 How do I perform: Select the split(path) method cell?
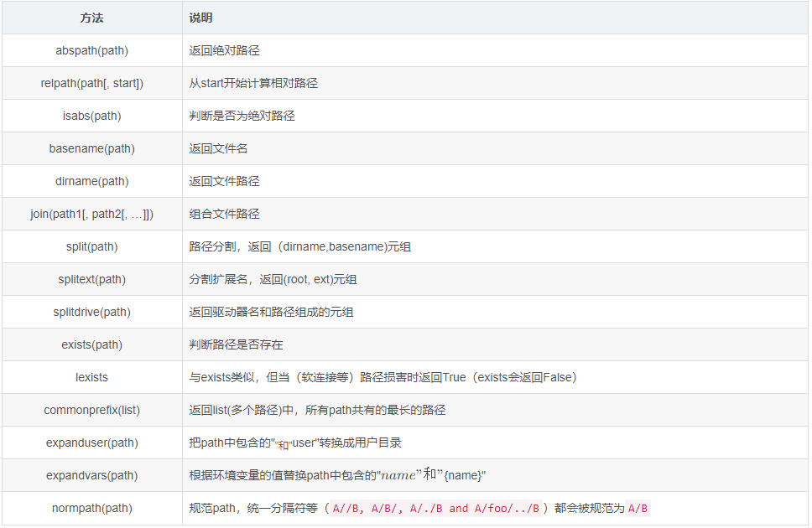click(91, 246)
